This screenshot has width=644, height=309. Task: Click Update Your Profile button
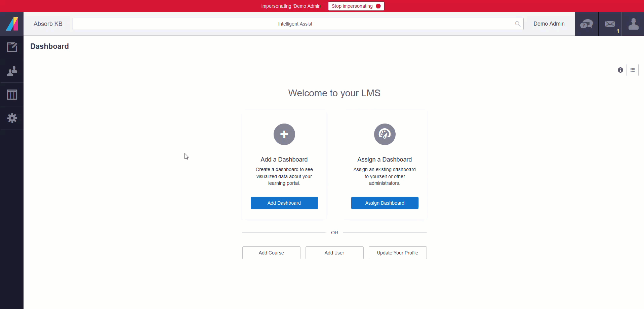click(398, 253)
